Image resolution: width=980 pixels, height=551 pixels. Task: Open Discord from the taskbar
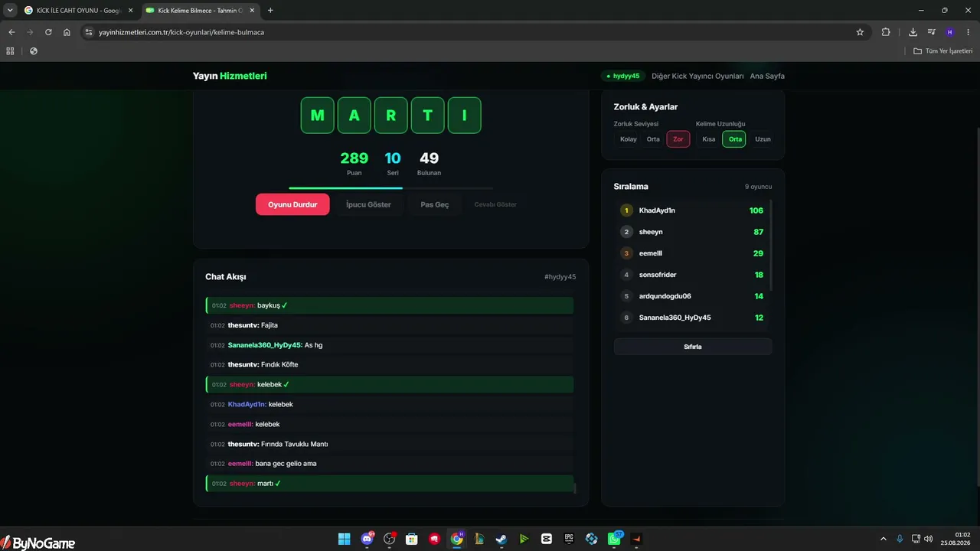(x=367, y=539)
